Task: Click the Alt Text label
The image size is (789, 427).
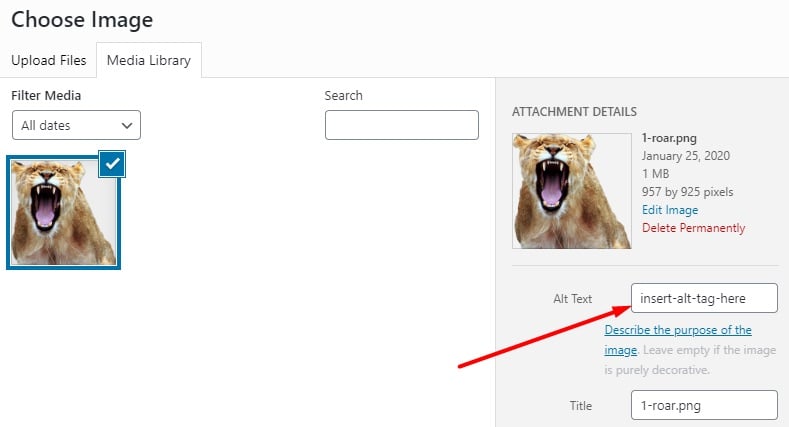Action: [x=573, y=299]
